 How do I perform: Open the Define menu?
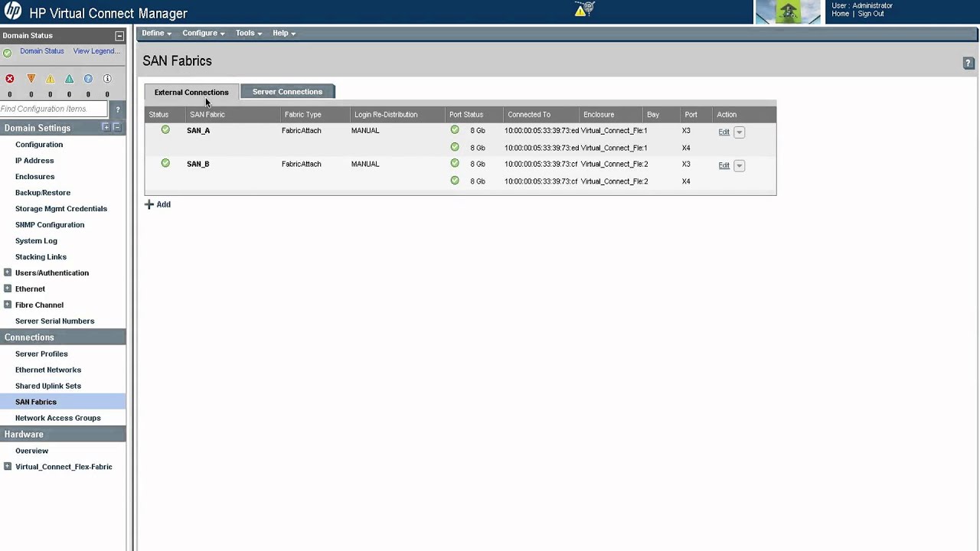pyautogui.click(x=156, y=33)
